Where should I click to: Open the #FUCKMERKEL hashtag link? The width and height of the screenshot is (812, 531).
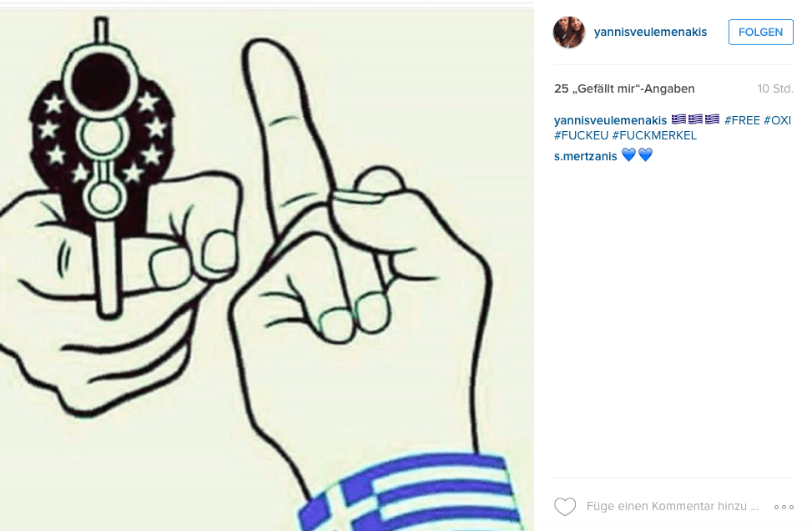pos(654,136)
